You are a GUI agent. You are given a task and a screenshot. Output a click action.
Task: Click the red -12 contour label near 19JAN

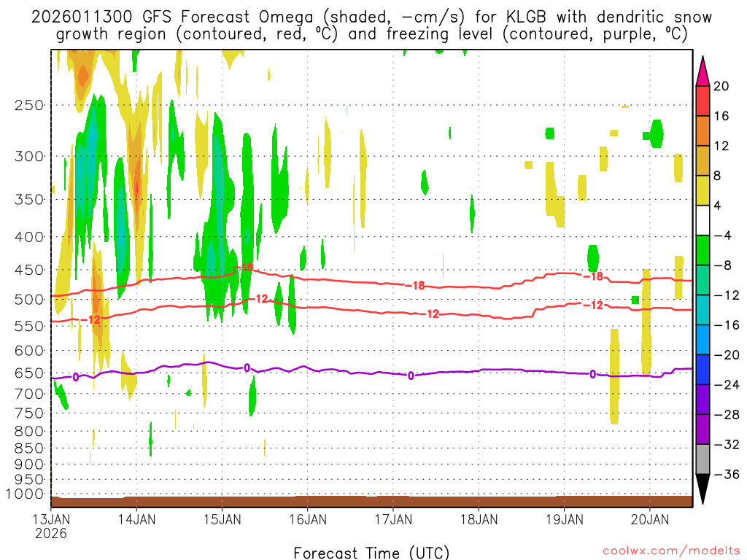[x=594, y=306]
